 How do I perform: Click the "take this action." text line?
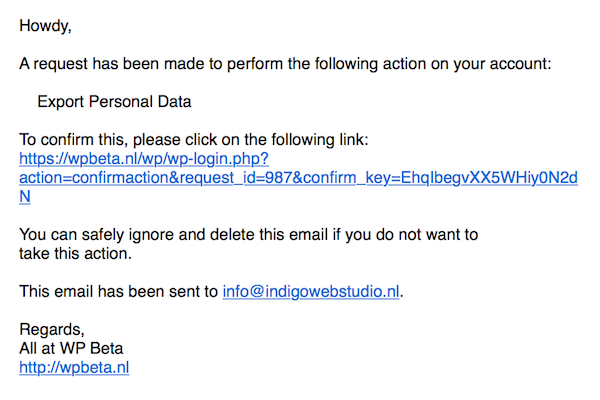point(75,254)
